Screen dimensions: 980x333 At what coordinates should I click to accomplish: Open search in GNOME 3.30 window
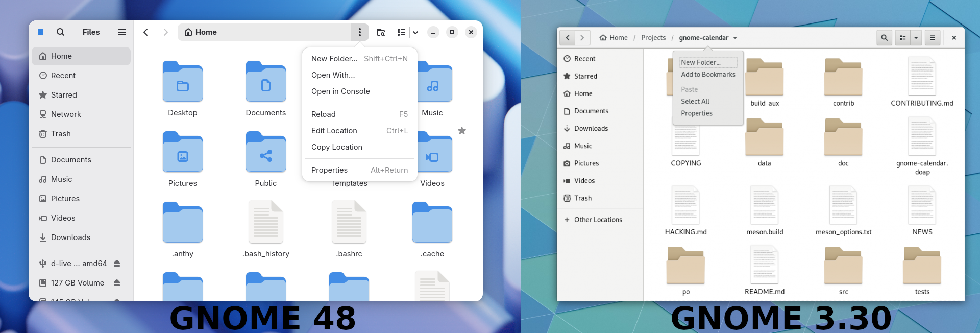tap(884, 38)
